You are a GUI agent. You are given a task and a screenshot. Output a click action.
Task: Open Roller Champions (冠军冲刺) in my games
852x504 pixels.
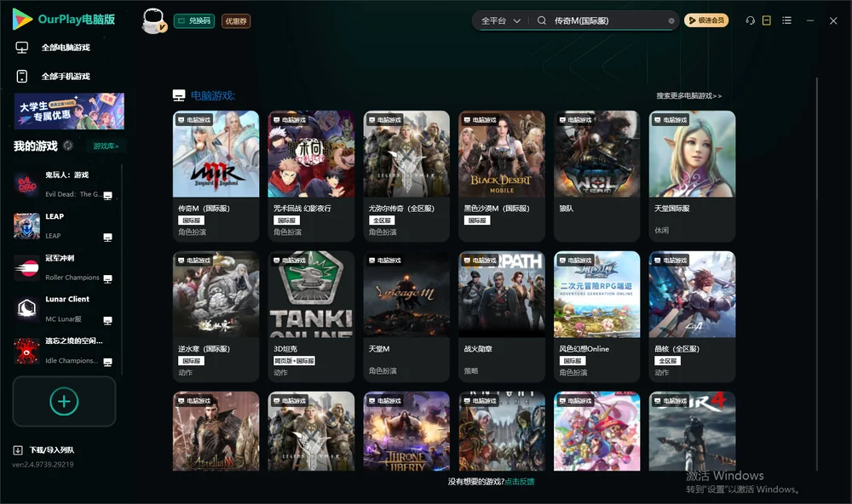pyautogui.click(x=64, y=267)
